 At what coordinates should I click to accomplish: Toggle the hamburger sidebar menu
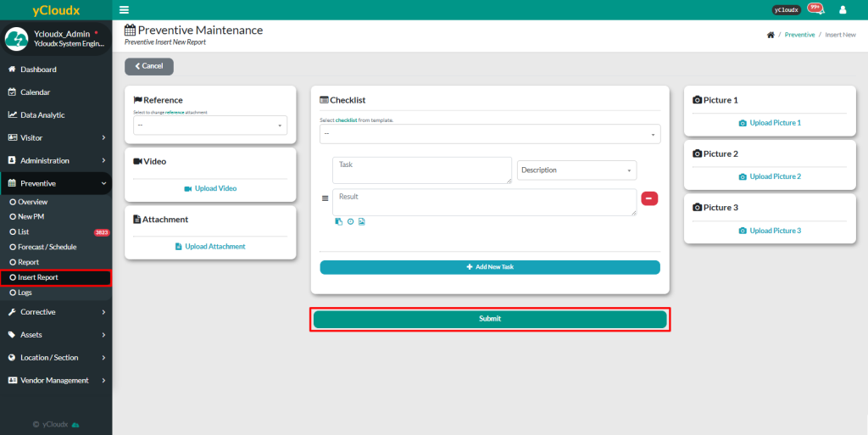(x=125, y=10)
